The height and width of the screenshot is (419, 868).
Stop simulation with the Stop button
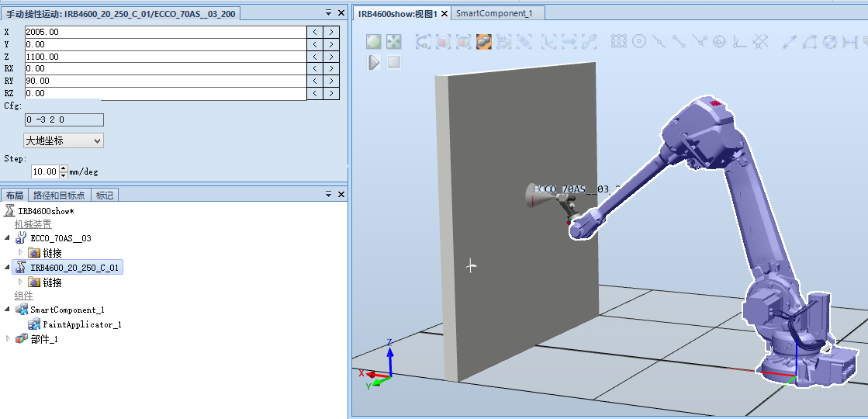393,62
